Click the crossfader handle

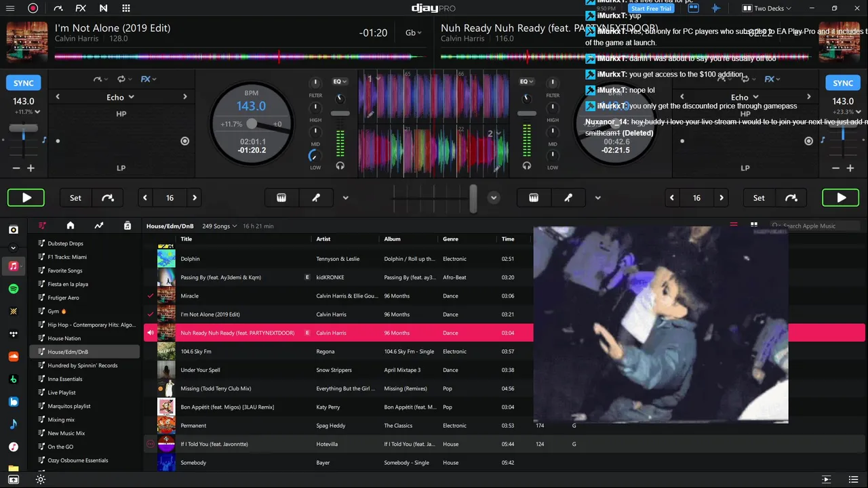[x=473, y=198]
